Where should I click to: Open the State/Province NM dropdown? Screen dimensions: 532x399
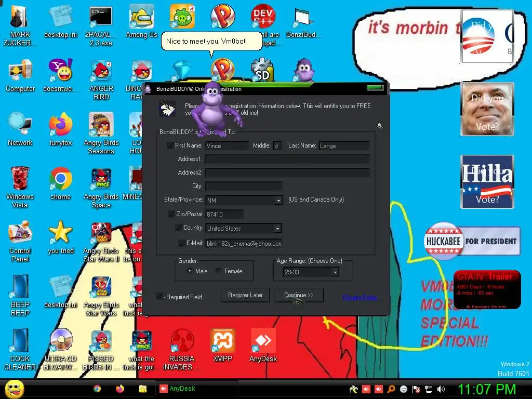click(278, 200)
